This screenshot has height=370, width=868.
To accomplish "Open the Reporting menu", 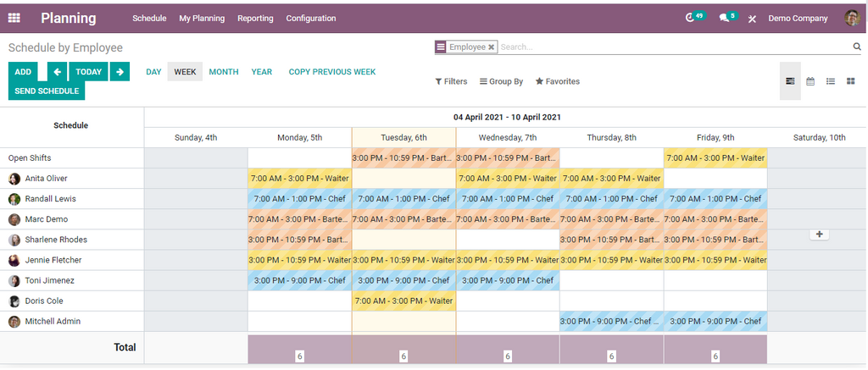I will click(255, 18).
